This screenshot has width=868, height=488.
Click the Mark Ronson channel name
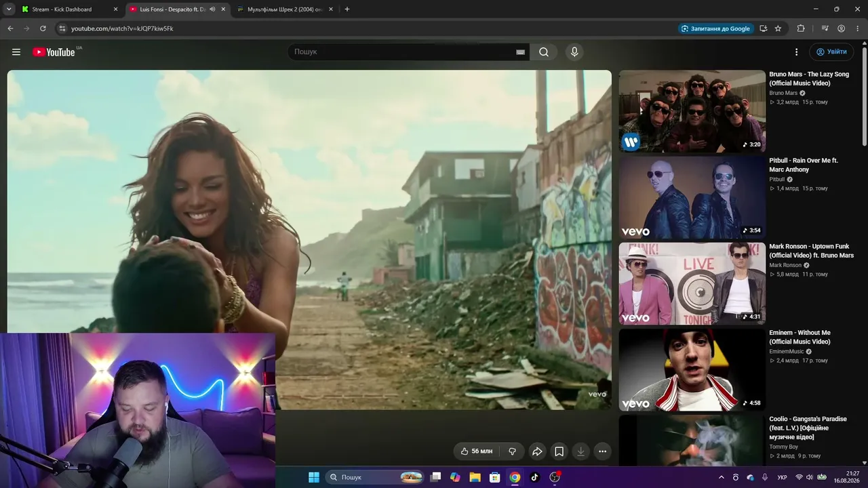[785, 265]
